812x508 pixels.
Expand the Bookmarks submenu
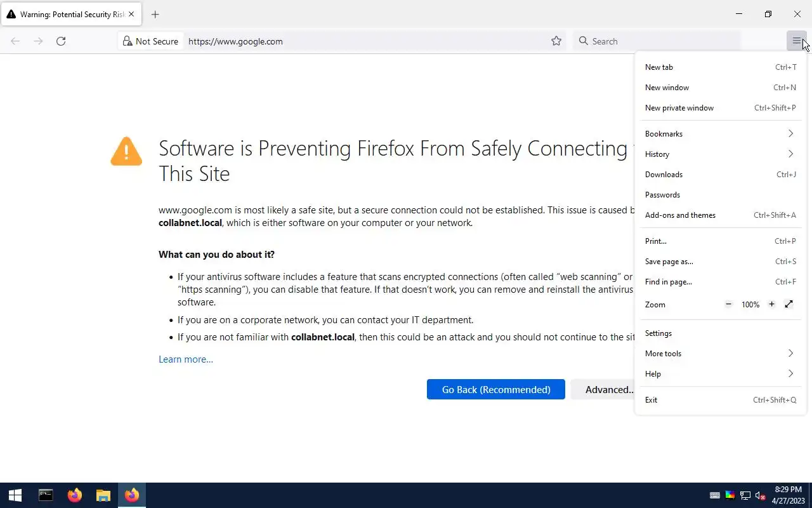(x=720, y=134)
